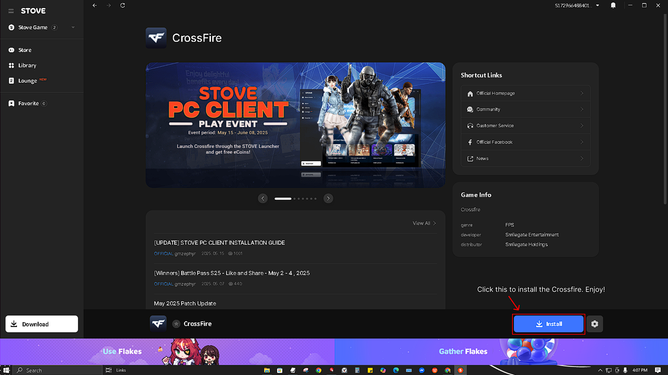The height and width of the screenshot is (375, 668).
Task: Expand the Stove Game dropdown
Action: (x=73, y=28)
